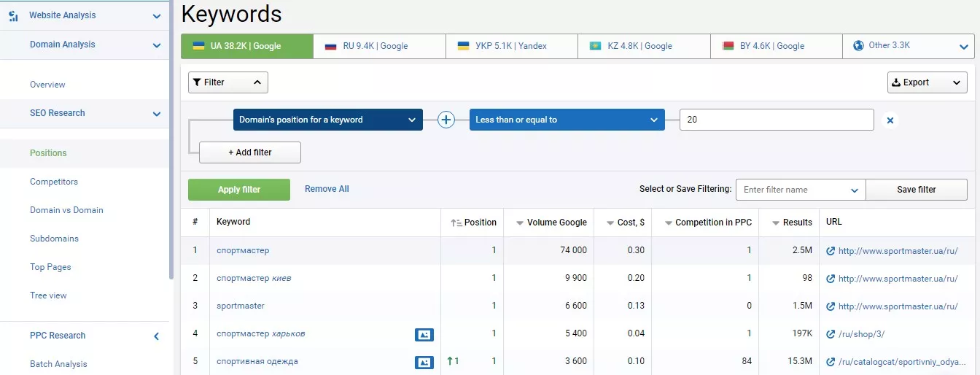Open the Export dropdown
The width and height of the screenshot is (980, 375).
click(927, 82)
